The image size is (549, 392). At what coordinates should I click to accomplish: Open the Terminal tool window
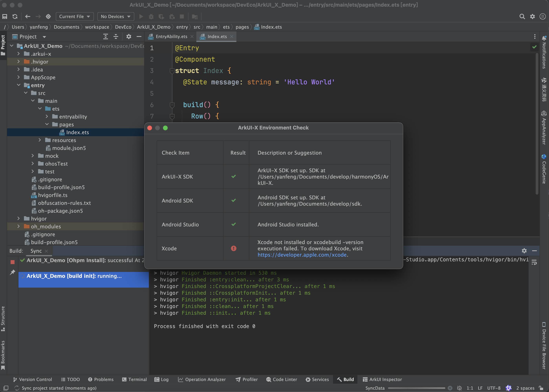coord(135,379)
